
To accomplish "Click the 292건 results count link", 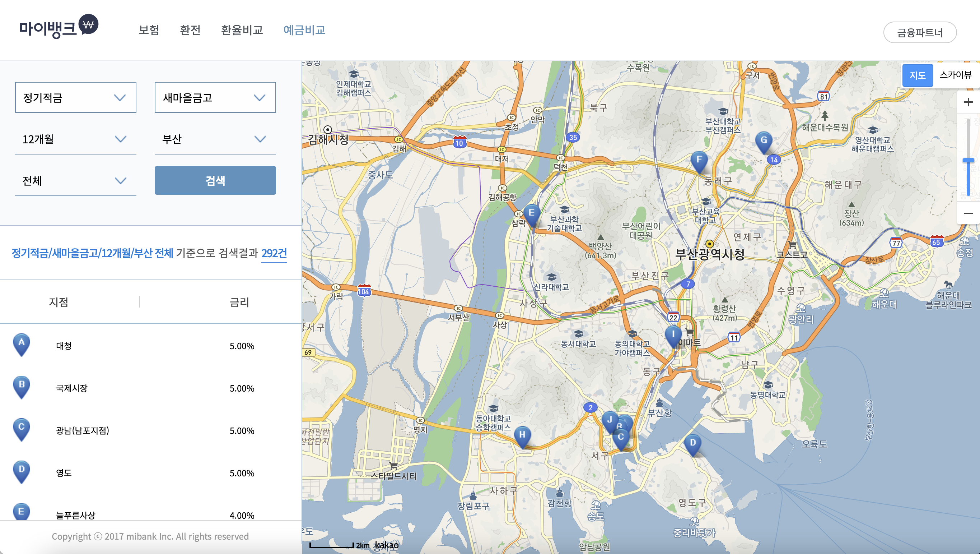I will (x=274, y=253).
